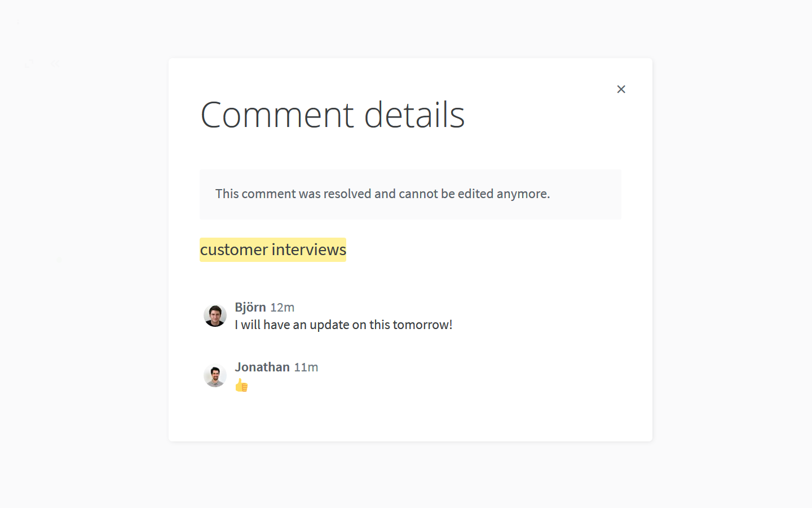Click the author name Jonathan
812x508 pixels.
(262, 367)
